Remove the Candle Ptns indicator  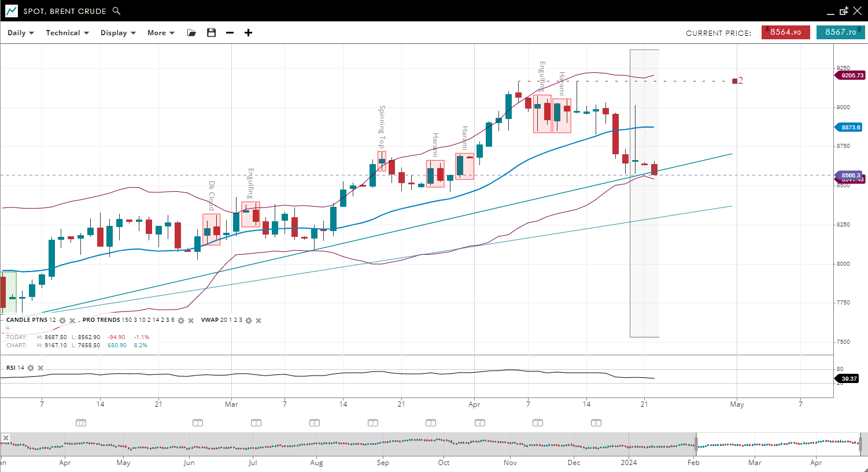(72, 321)
